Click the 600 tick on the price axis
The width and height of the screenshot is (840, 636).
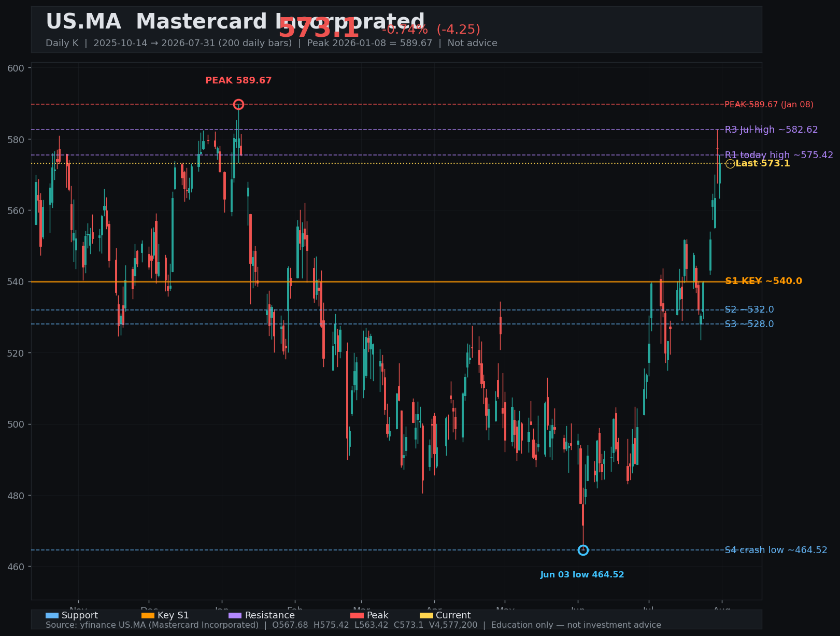click(17, 68)
